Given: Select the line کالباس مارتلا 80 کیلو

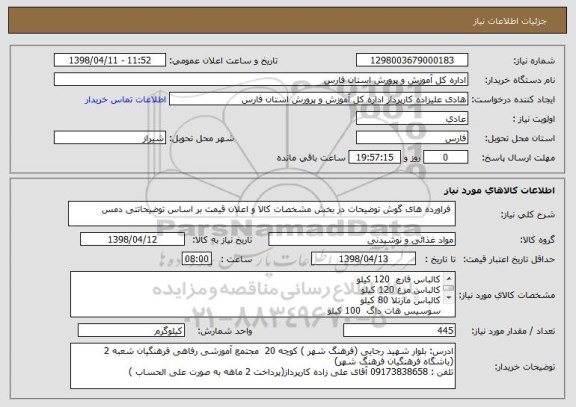Looking at the screenshot, I should point(400,300).
